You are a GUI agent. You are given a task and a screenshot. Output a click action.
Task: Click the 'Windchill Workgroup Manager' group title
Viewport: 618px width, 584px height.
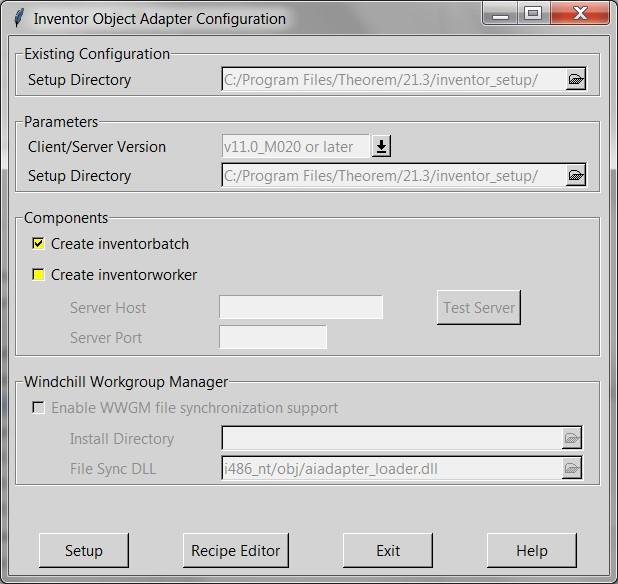(126, 381)
